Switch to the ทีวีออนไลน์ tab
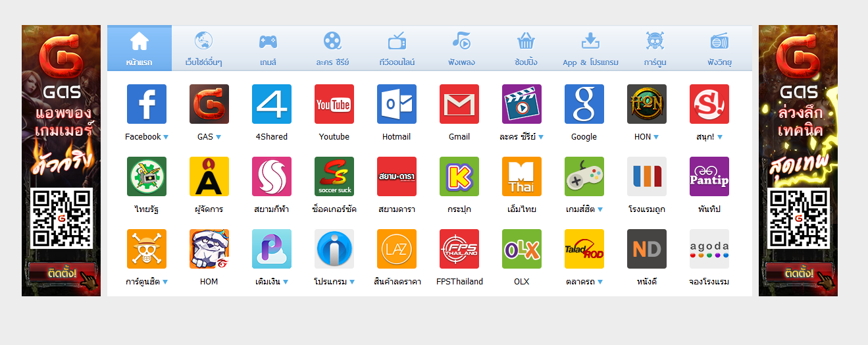868x345 pixels. 397,49
